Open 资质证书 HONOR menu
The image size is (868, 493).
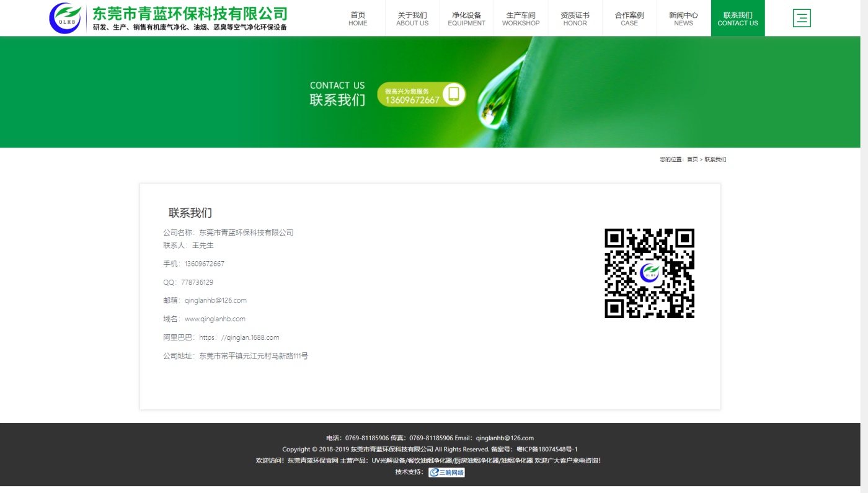tap(575, 19)
